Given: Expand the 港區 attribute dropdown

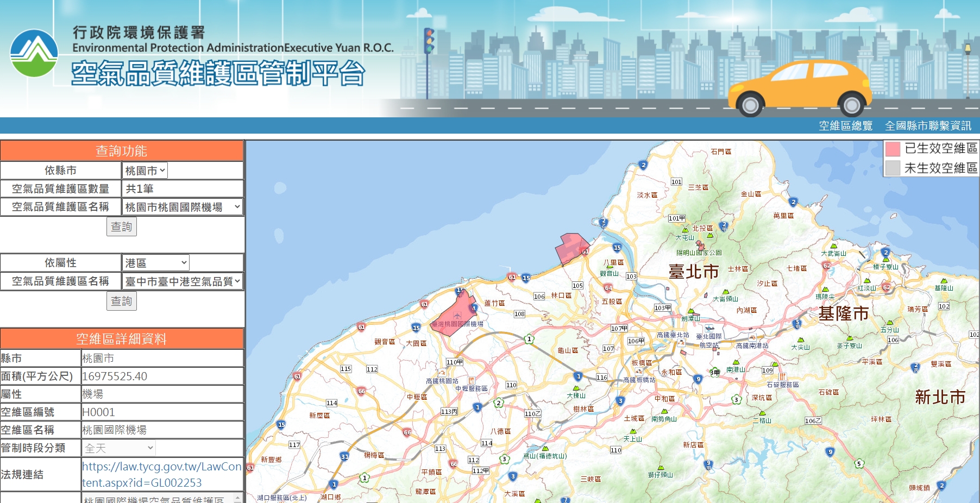Looking at the screenshot, I should (x=155, y=263).
